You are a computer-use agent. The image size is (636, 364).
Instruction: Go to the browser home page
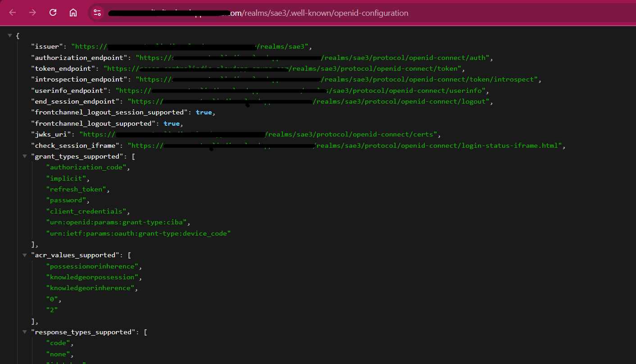tap(73, 13)
